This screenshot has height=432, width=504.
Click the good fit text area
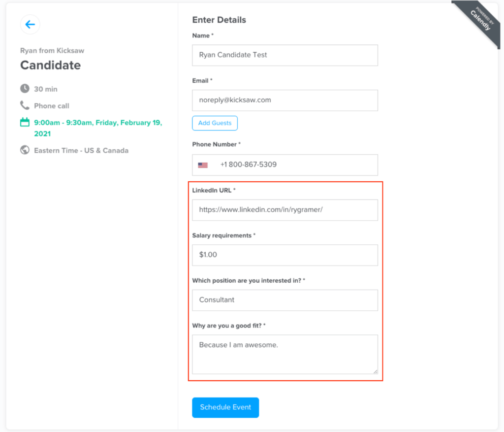(x=285, y=354)
